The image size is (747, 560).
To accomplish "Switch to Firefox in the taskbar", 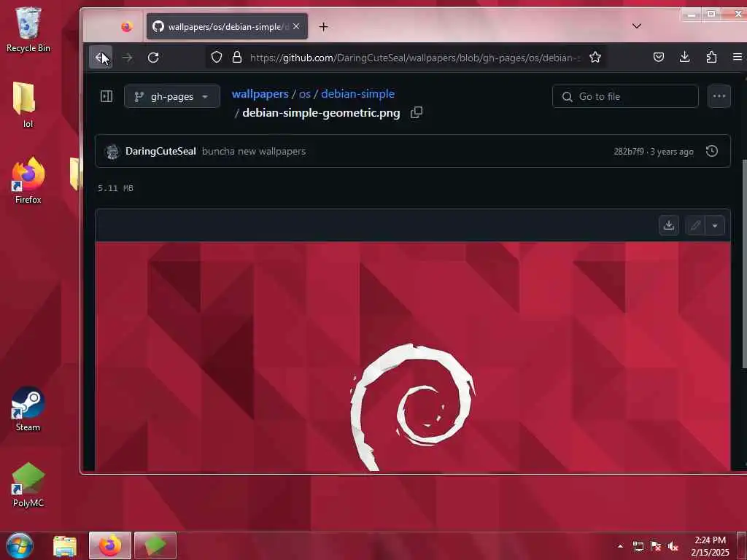I will point(110,545).
